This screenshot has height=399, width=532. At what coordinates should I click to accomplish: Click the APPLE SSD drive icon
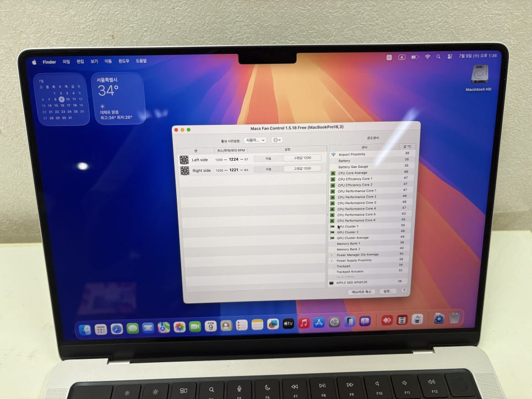click(332, 283)
